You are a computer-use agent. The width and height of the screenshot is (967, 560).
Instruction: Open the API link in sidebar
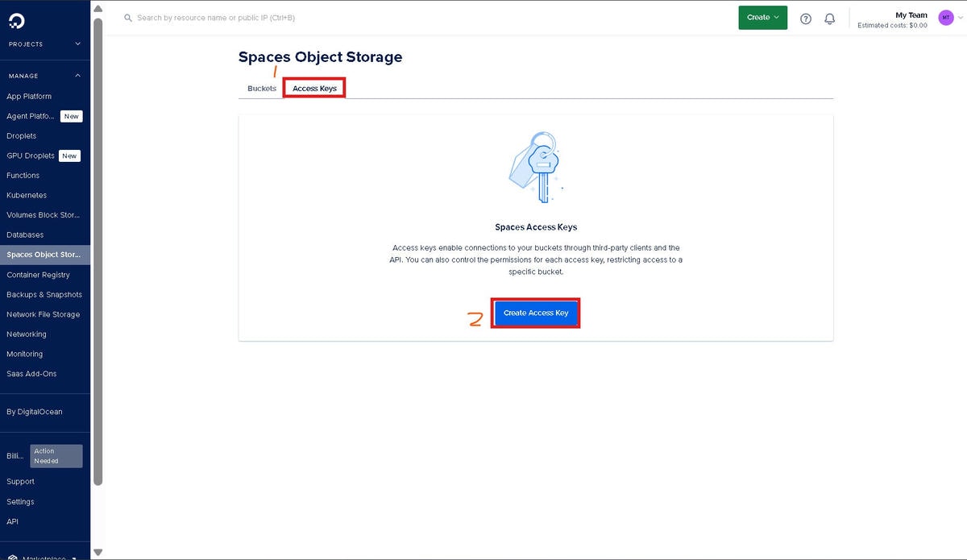tap(12, 521)
